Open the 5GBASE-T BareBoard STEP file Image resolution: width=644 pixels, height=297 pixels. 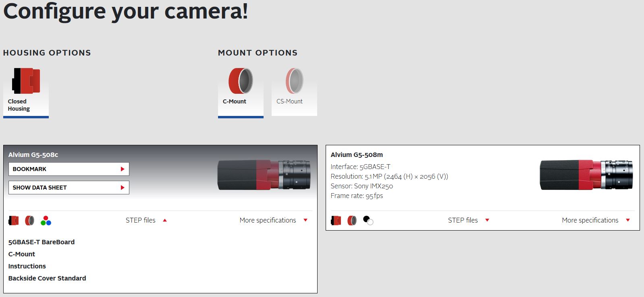tap(42, 242)
